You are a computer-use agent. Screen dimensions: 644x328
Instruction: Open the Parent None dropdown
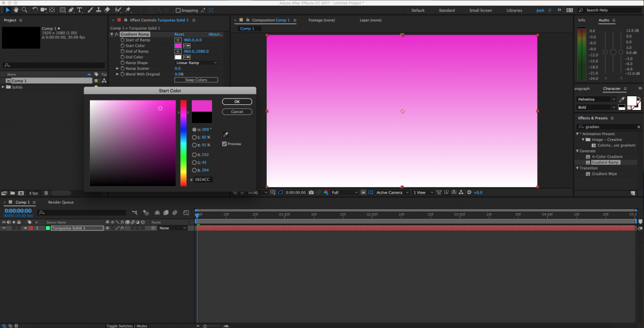173,228
